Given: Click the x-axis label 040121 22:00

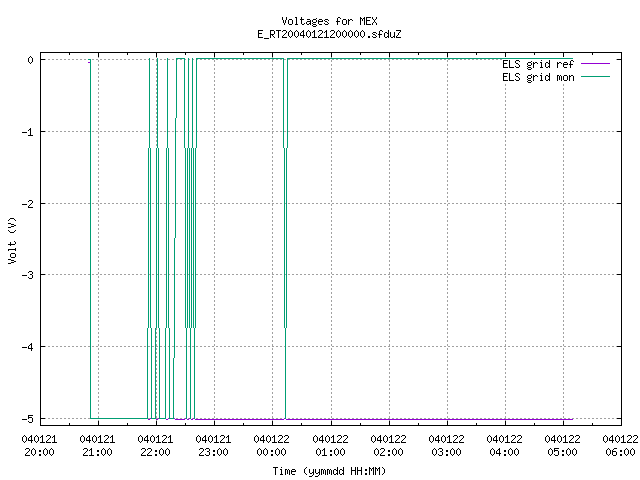Looking at the screenshot, I should (155, 446).
